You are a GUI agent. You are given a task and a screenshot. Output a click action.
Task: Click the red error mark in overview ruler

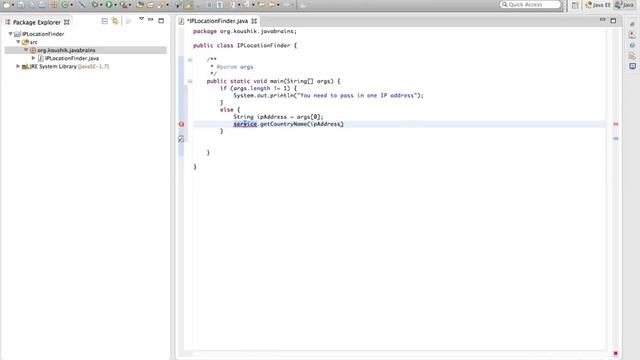(616, 124)
